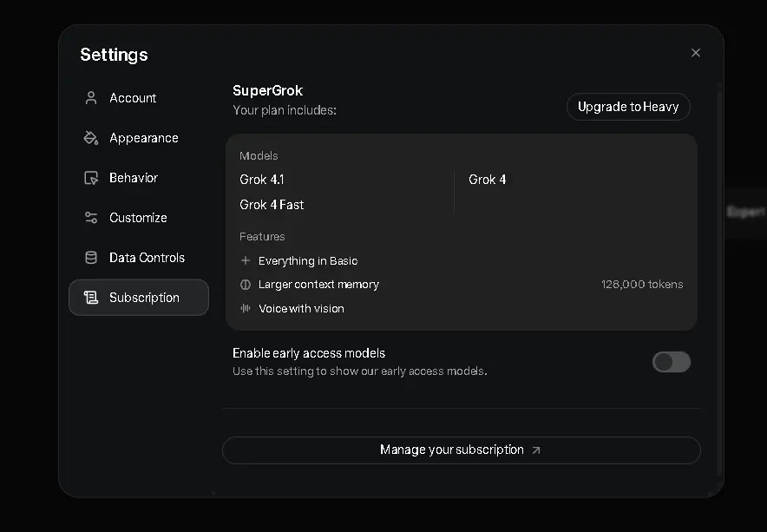Screen dimensions: 767x532
Task: Click the Larger context memory icon
Action: pos(246,285)
